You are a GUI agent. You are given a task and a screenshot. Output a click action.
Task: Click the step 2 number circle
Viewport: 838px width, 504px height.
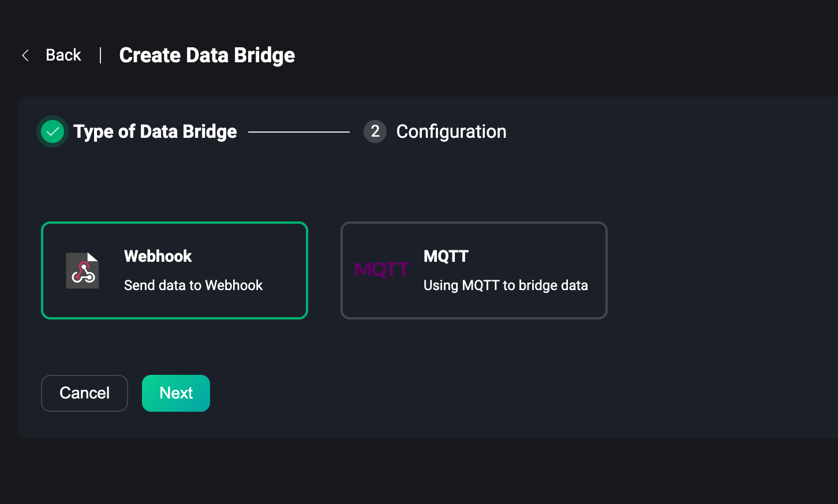click(375, 131)
